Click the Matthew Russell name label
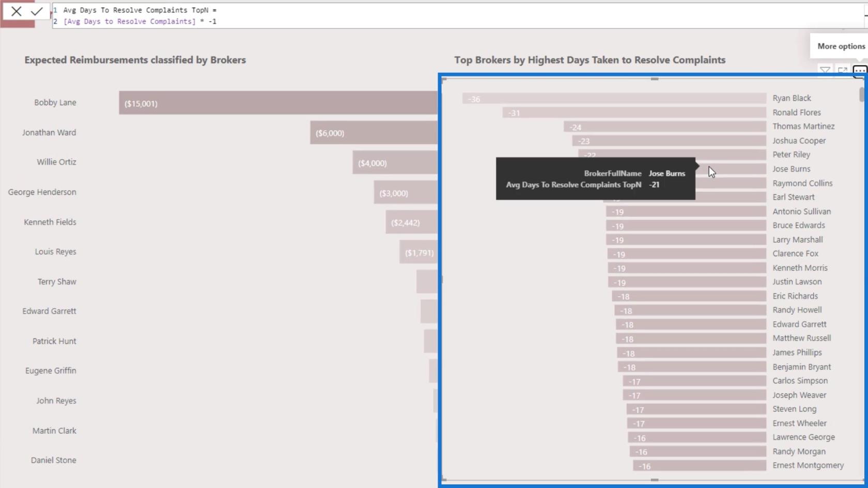The image size is (868, 488). pyautogui.click(x=802, y=338)
